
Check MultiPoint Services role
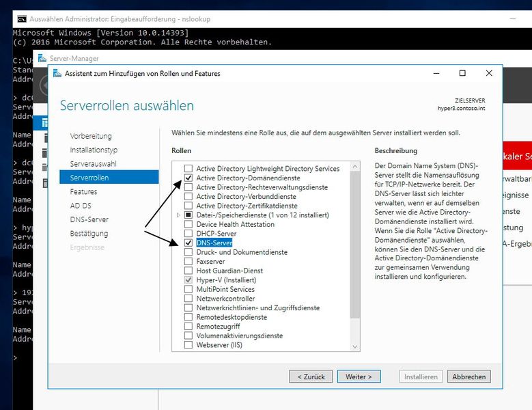188,289
